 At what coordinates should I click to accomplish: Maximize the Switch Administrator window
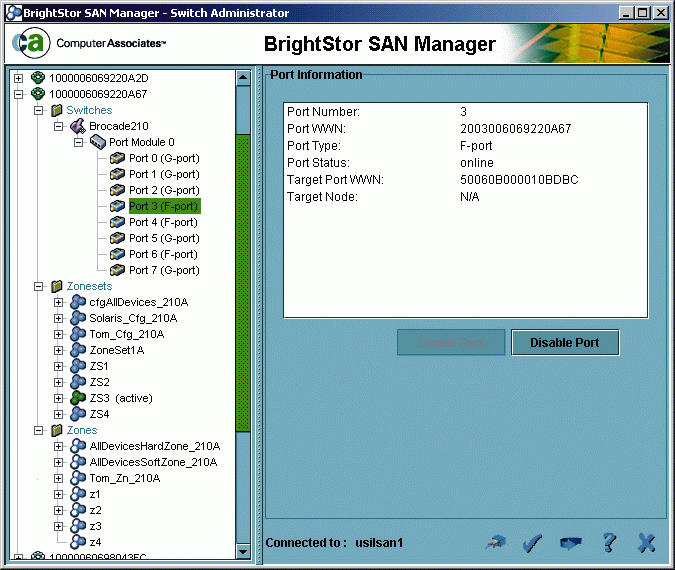(x=642, y=13)
